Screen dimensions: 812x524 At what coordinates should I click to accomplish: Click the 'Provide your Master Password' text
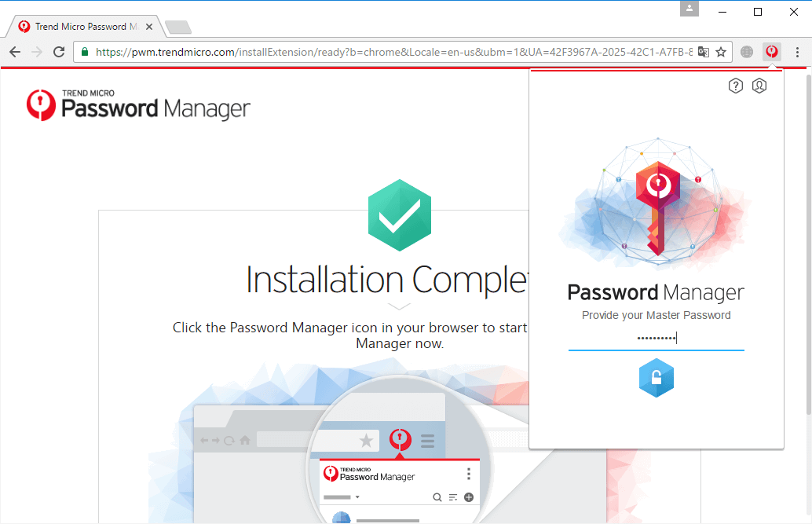(657, 315)
